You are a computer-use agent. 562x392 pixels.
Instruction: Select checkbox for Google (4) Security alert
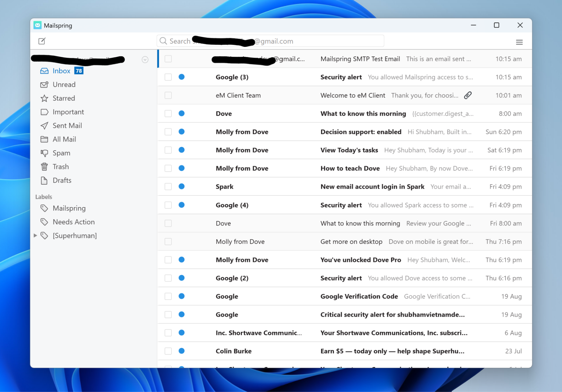point(168,205)
